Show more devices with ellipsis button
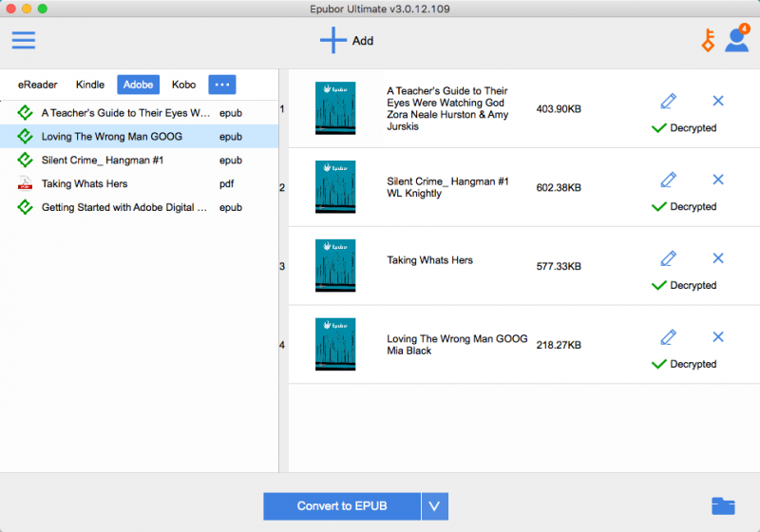 click(222, 85)
